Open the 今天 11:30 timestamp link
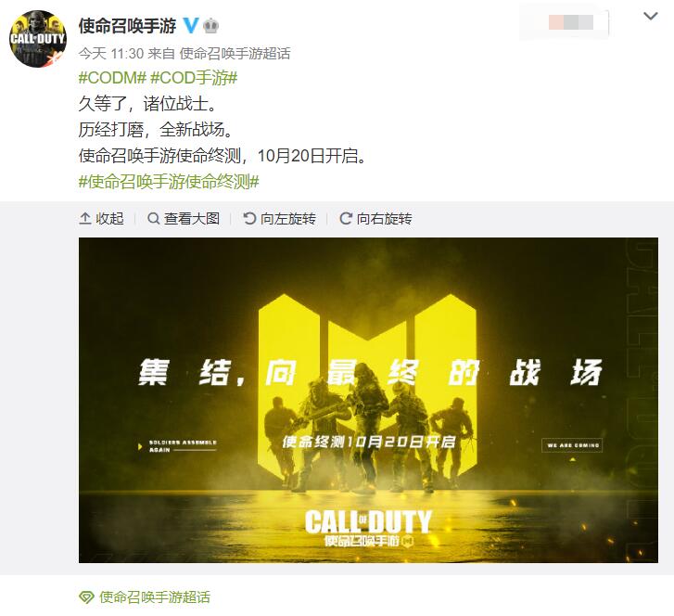Viewport: 674px width, 616px height. click(x=111, y=53)
